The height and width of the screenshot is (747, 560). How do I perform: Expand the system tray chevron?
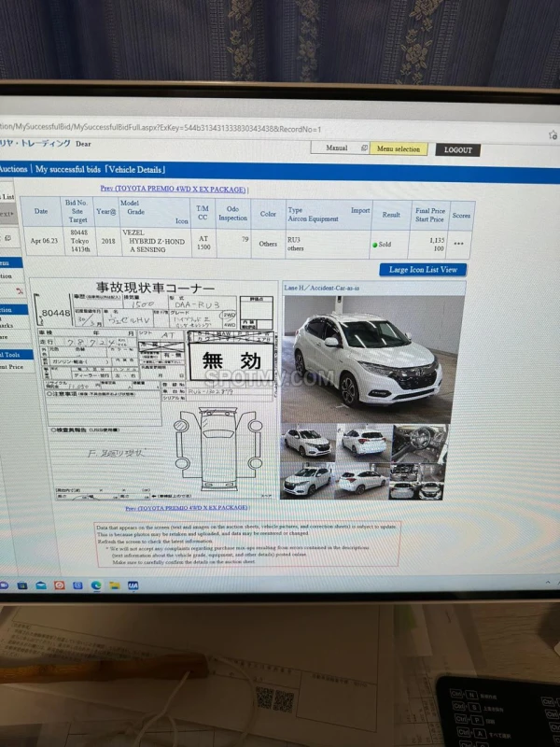pos(548,583)
